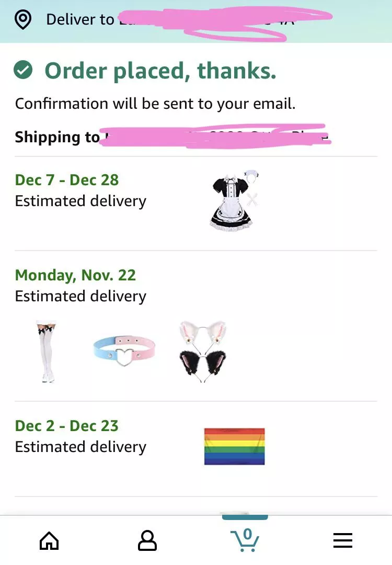392x565 pixels.
Task: View the cat ears headband item
Action: coord(203,352)
